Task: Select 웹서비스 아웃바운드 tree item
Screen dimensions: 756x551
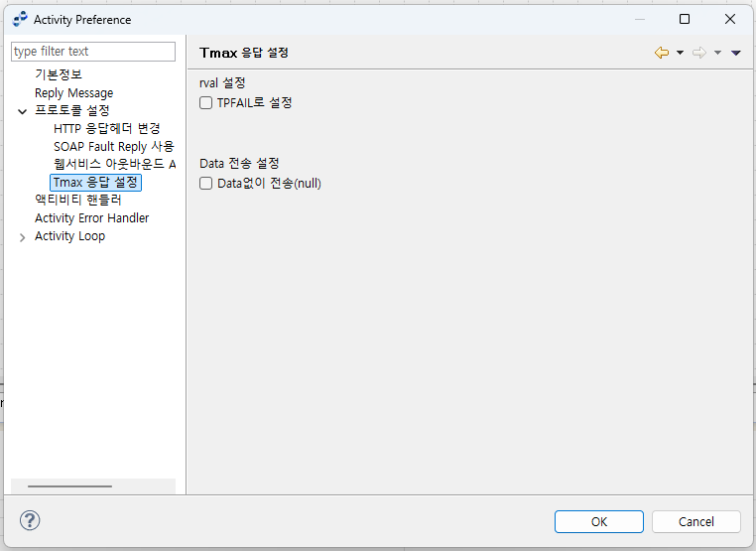Action: click(115, 164)
